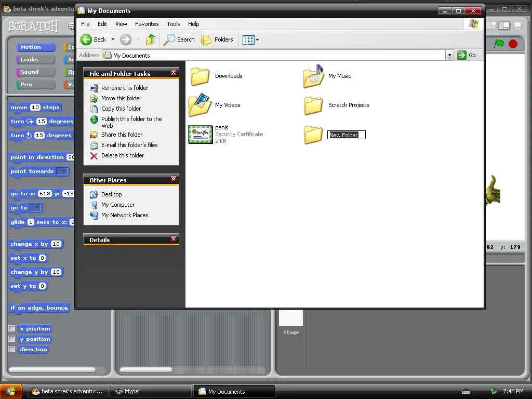Screen dimensions: 532x399
Task: Click Move this folder link
Action: tap(121, 98)
